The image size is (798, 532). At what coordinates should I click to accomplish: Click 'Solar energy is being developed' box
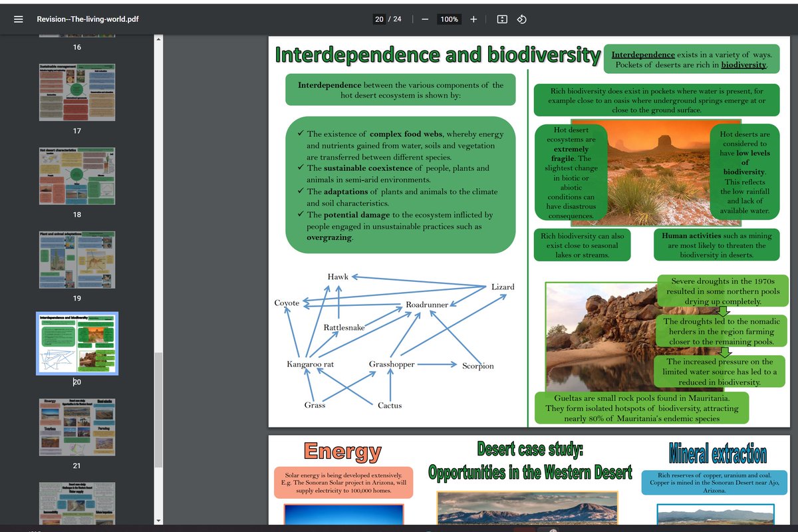[343, 483]
